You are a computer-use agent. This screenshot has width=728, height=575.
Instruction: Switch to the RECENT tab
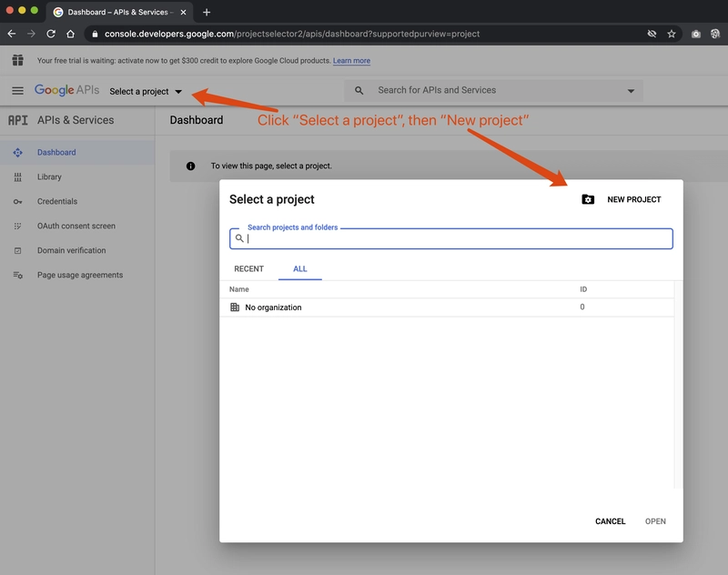248,269
